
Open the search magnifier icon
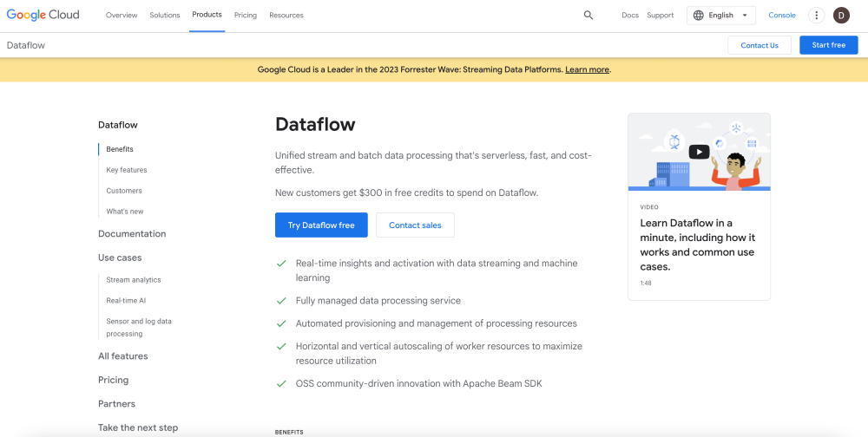click(589, 16)
